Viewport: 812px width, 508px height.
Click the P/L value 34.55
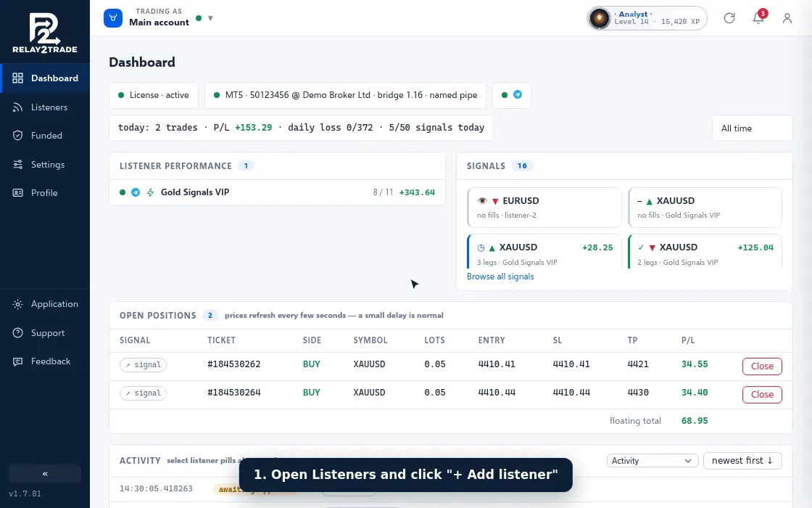695,364
